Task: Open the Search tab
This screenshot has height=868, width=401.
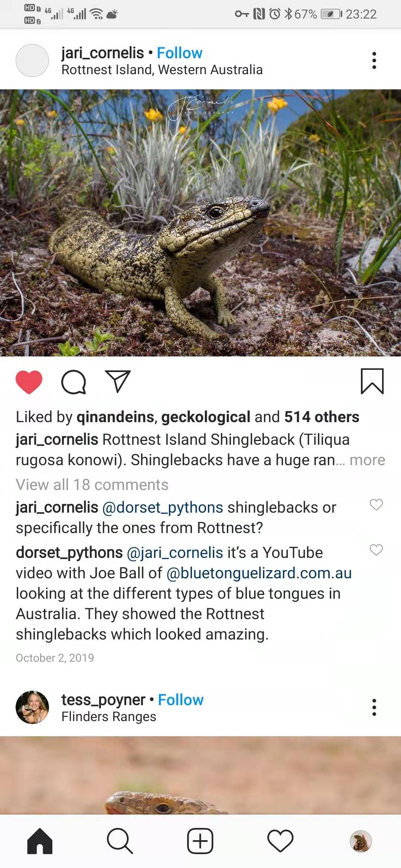Action: (x=120, y=841)
